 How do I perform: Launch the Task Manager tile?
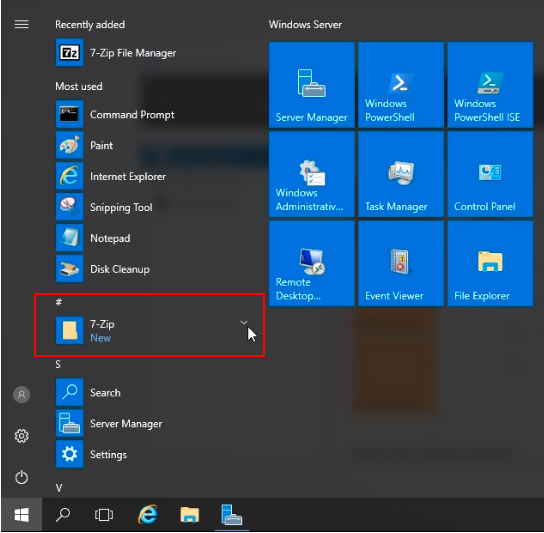[401, 174]
